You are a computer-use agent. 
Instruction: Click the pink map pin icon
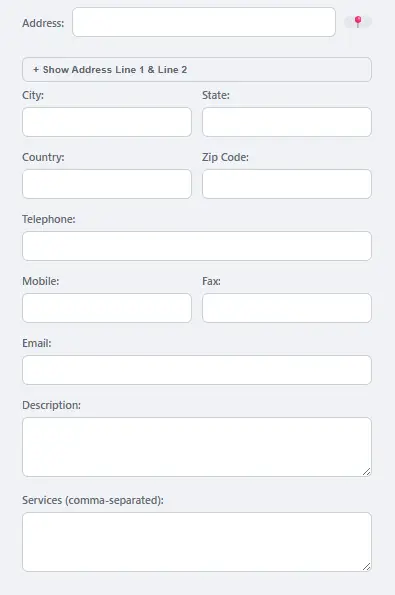tap(358, 22)
